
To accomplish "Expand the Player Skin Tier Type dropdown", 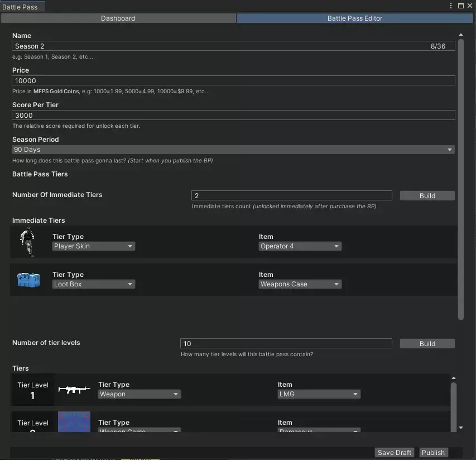I will [94, 246].
